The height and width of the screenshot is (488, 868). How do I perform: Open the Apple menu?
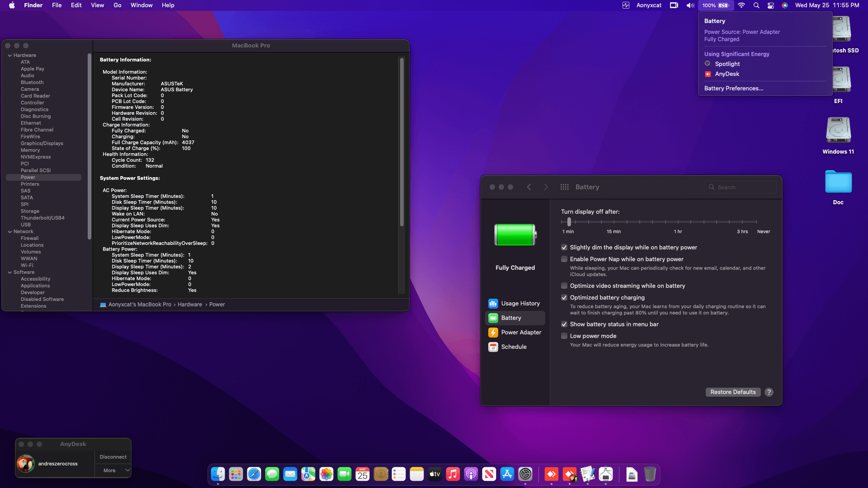tap(12, 5)
